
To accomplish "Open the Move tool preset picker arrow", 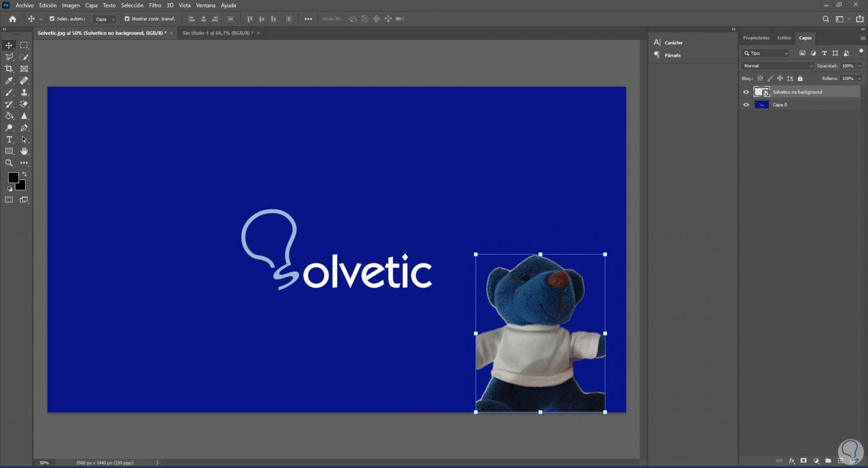I will (x=41, y=19).
